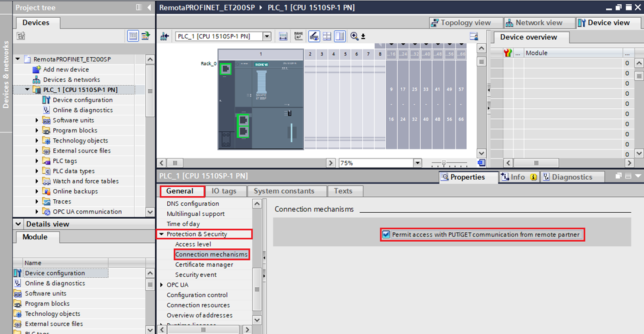
Task: Open Devices & networks in project tree
Action: tap(71, 80)
